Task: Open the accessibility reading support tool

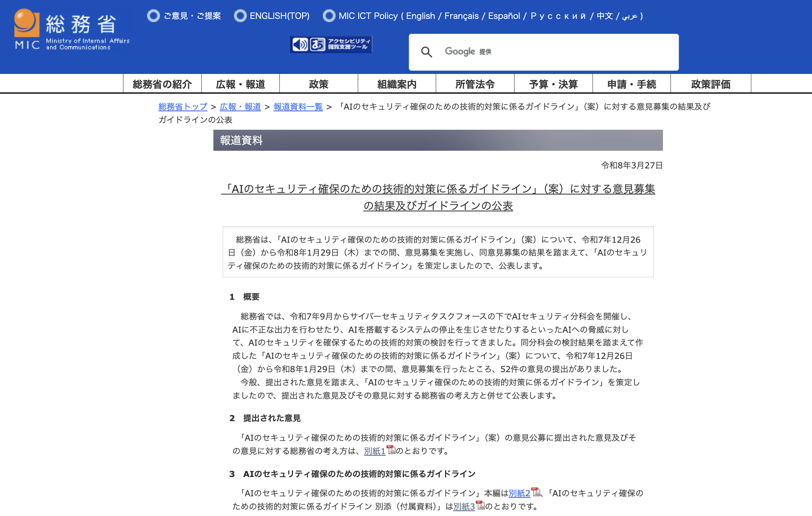Action: pyautogui.click(x=331, y=44)
